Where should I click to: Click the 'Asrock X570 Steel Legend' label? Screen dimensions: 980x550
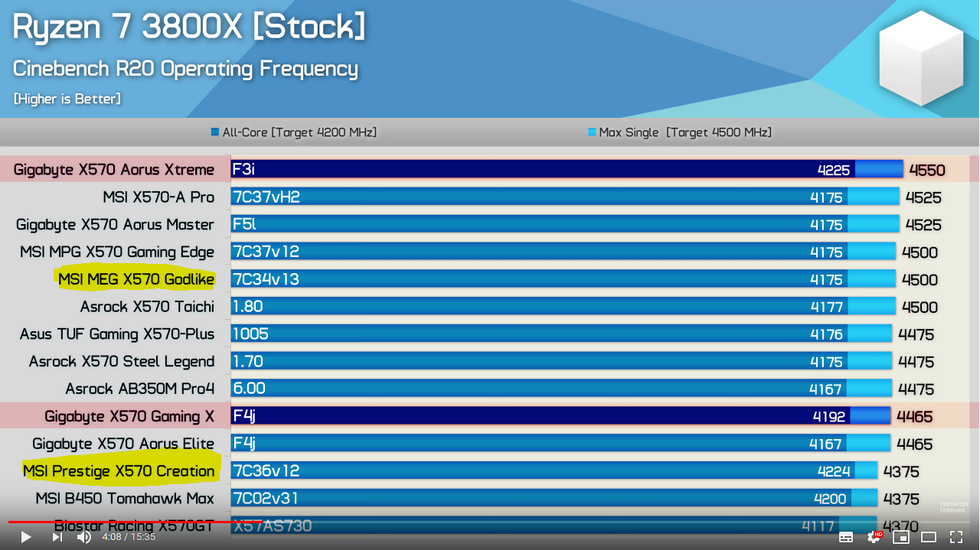click(x=122, y=362)
